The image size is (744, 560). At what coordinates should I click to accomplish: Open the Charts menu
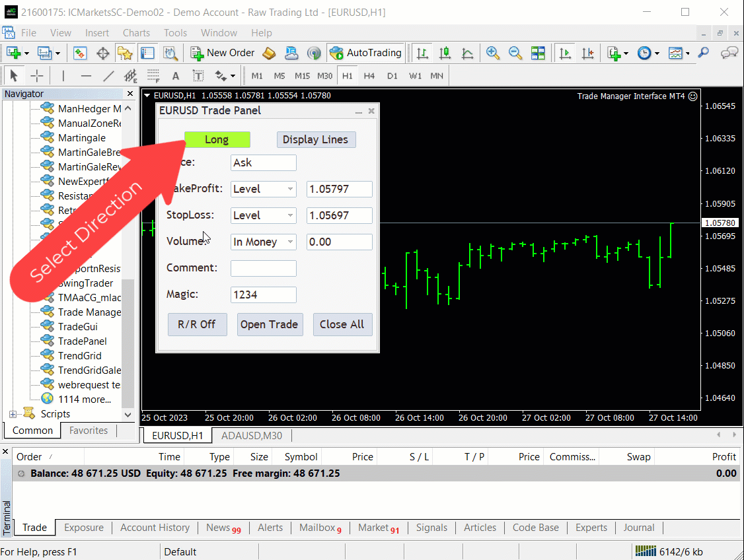(136, 32)
